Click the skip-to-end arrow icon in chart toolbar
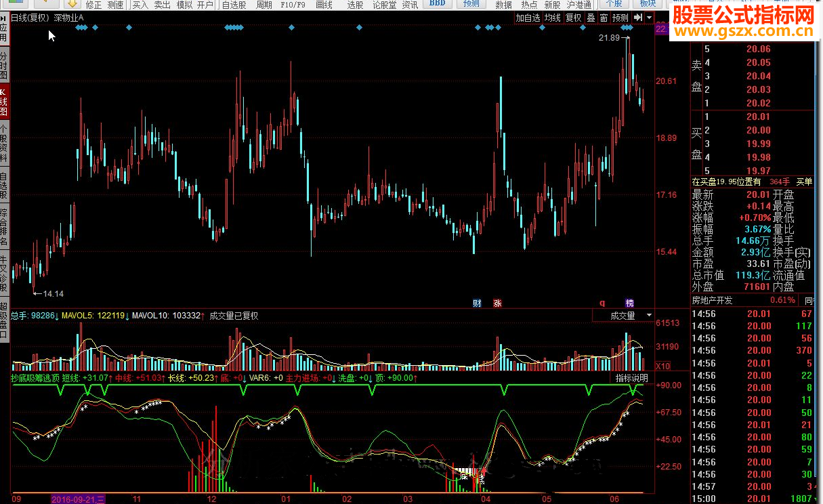 638,18
